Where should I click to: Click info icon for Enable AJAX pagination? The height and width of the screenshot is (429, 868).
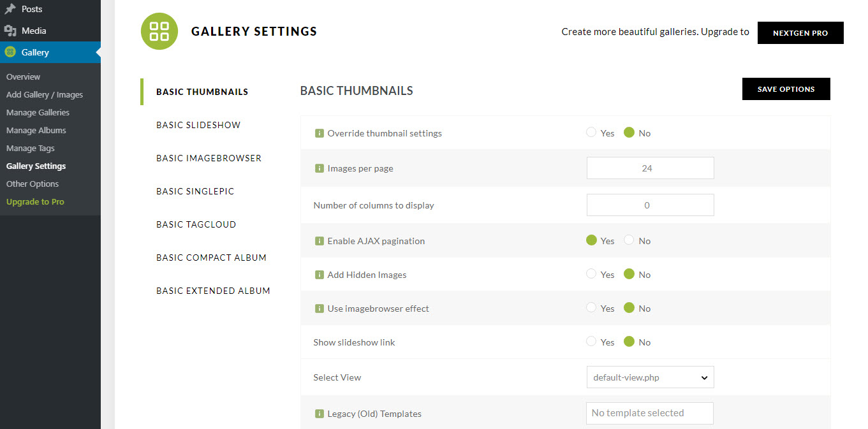[319, 241]
